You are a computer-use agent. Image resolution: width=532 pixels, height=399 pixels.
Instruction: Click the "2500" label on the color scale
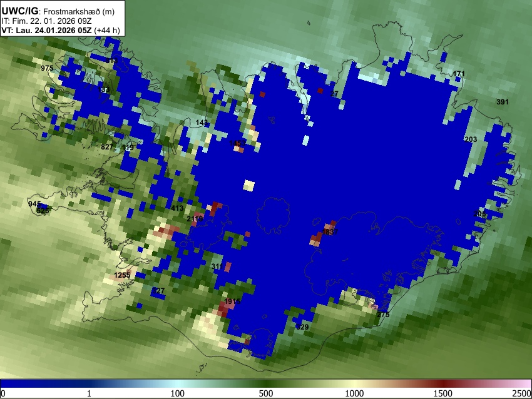tap(522, 393)
